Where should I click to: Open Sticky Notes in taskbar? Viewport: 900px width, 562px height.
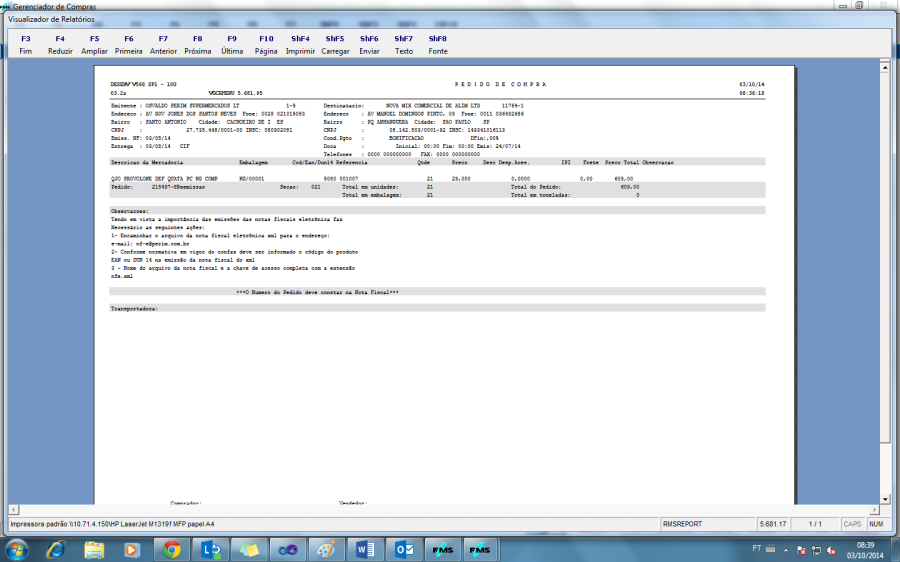tap(249, 550)
